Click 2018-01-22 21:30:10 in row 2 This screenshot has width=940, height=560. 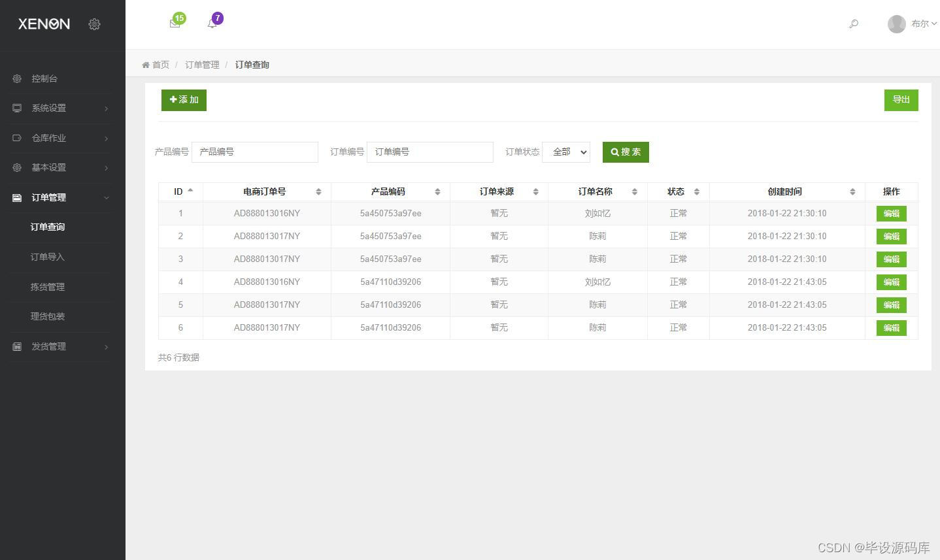click(x=787, y=236)
